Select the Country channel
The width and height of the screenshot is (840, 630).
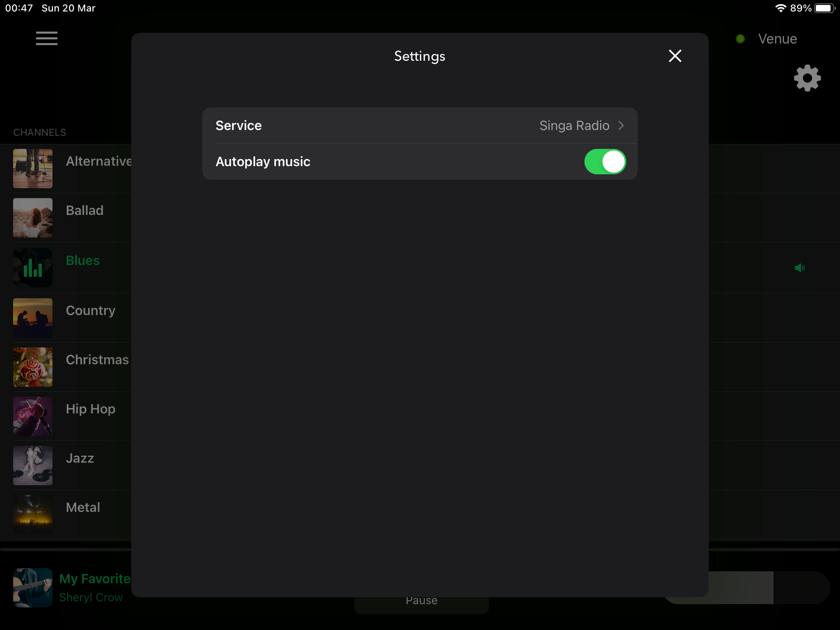point(91,310)
